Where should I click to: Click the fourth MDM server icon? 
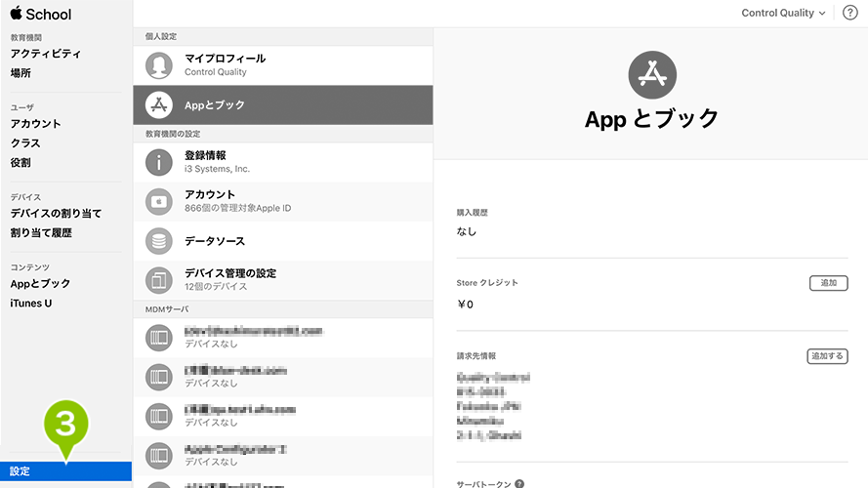(159, 456)
